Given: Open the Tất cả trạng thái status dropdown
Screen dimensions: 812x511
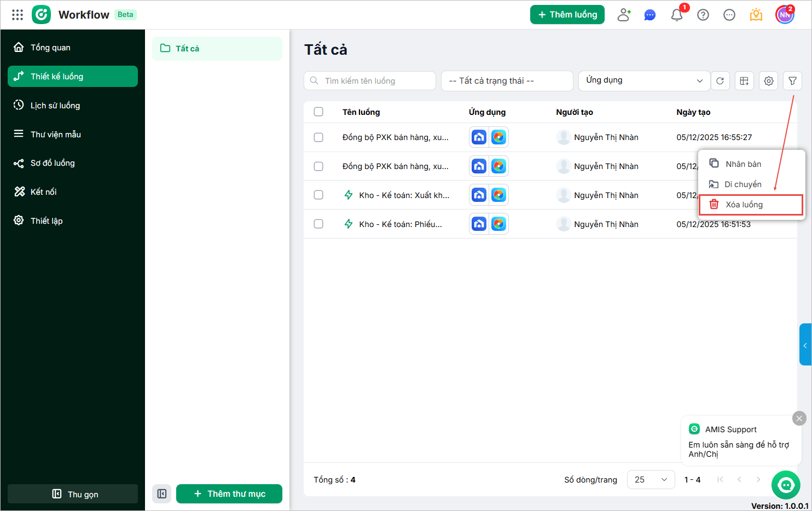Looking at the screenshot, I should 507,81.
